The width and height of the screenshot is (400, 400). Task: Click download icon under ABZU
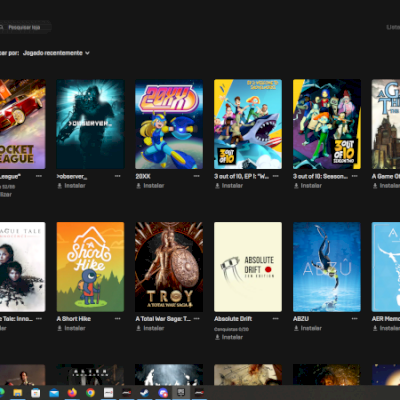[x=296, y=328]
